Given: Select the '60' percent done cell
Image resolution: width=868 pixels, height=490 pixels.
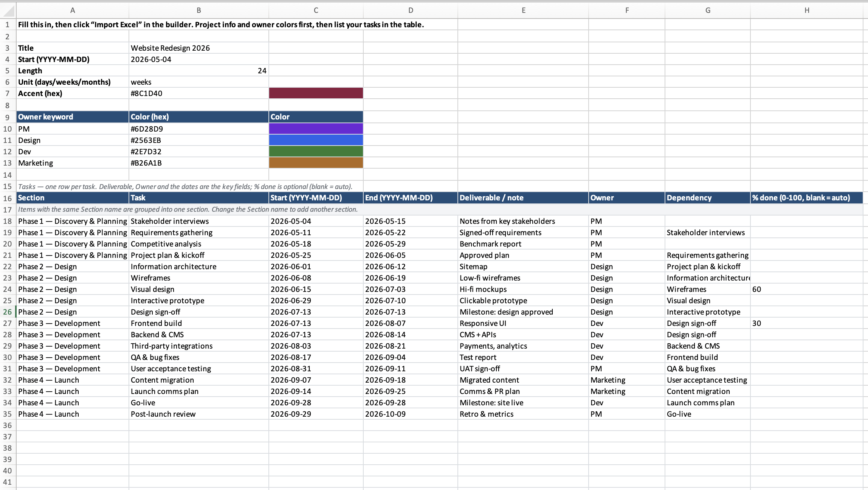Looking at the screenshot, I should [x=807, y=289].
